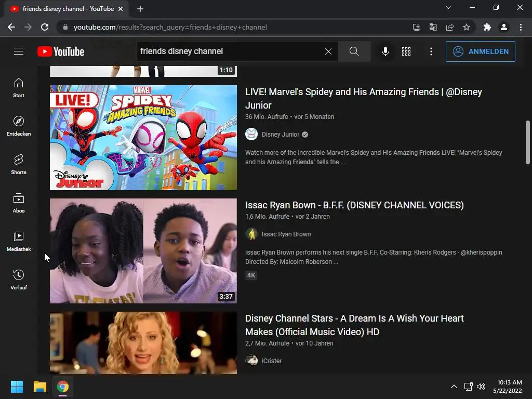Image resolution: width=532 pixels, height=399 pixels.
Task: Open File Explorer from taskbar
Action: coord(39,387)
